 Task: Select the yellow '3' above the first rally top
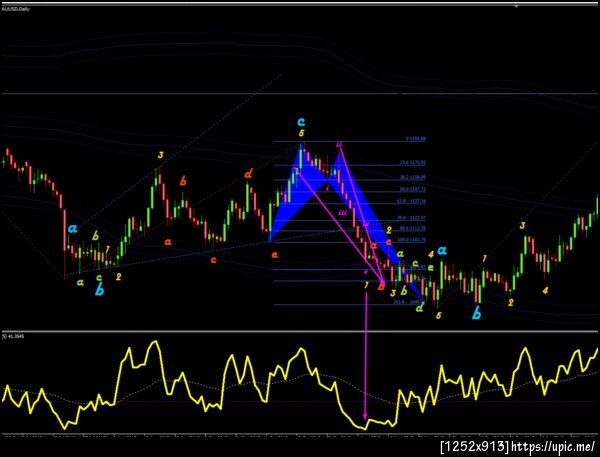[160, 155]
